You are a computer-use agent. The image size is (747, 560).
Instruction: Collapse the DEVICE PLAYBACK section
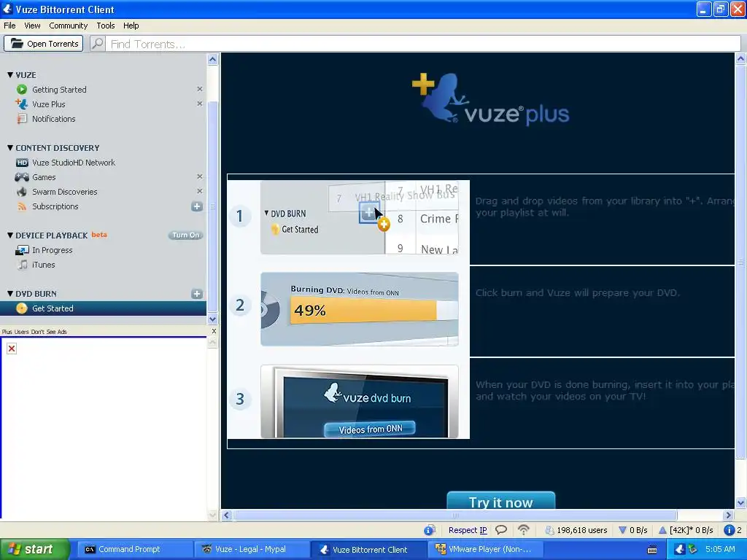click(10, 236)
